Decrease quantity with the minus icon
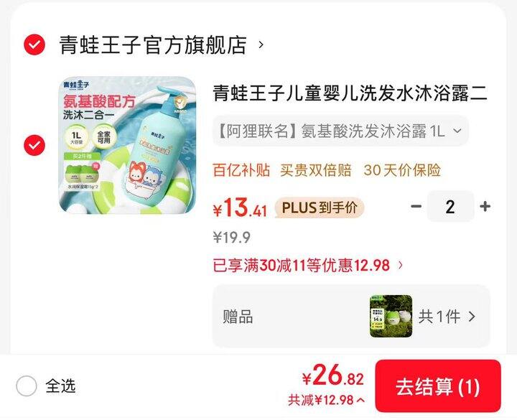517x420 pixels. coord(416,206)
